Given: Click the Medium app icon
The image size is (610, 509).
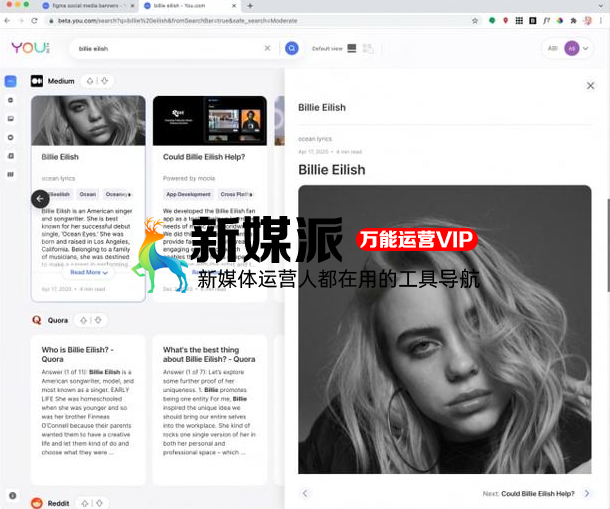Looking at the screenshot, I should pyautogui.click(x=37, y=81).
